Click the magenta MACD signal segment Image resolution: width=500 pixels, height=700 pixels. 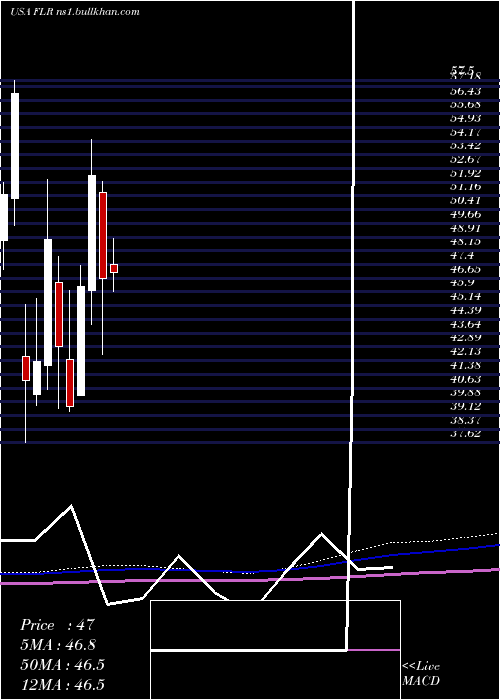pos(374,650)
